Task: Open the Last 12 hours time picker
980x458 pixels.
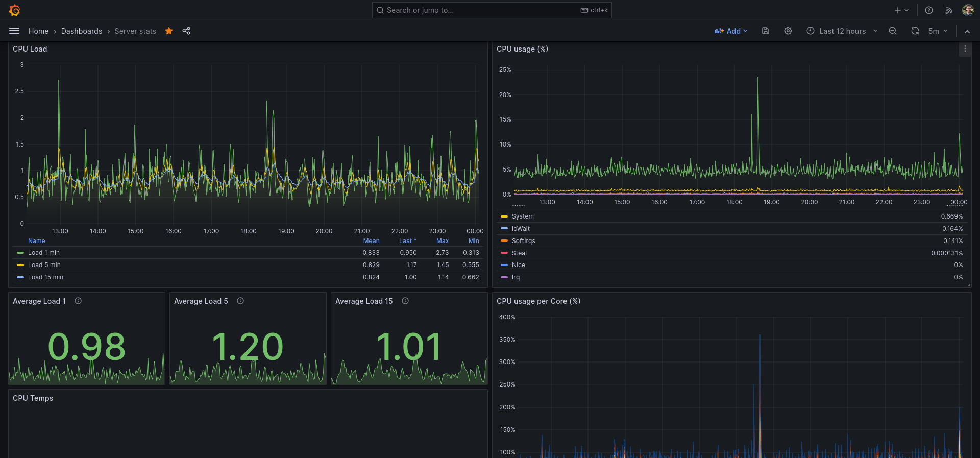Action: click(842, 31)
